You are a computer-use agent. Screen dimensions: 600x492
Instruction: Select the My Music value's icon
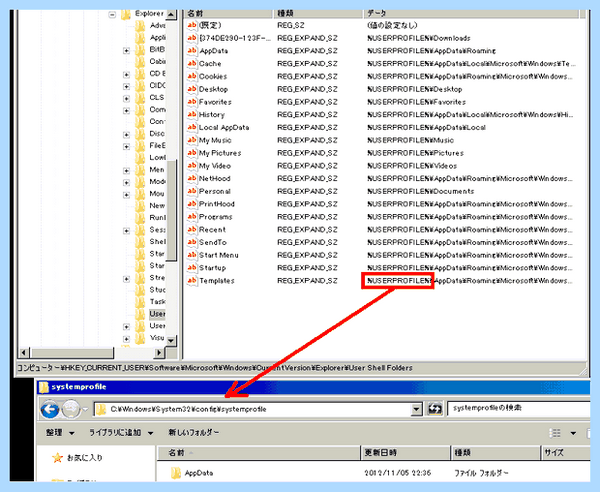pos(192,140)
